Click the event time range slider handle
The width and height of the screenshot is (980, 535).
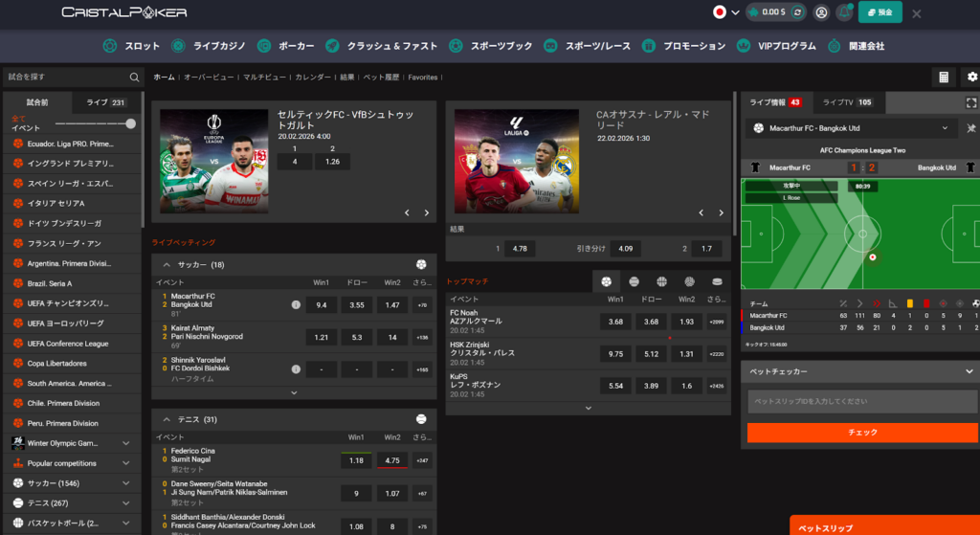coord(130,123)
